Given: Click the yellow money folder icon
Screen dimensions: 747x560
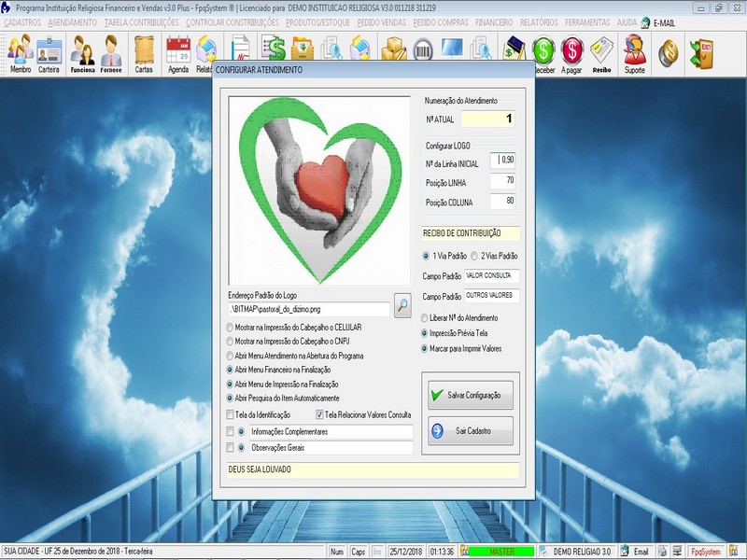Looking at the screenshot, I should (303, 48).
